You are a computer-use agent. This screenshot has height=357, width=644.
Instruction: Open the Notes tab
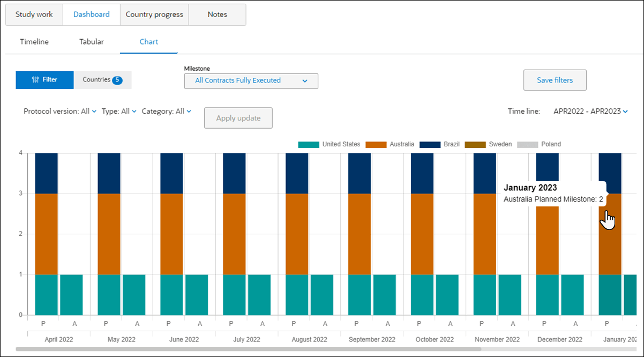click(x=217, y=14)
